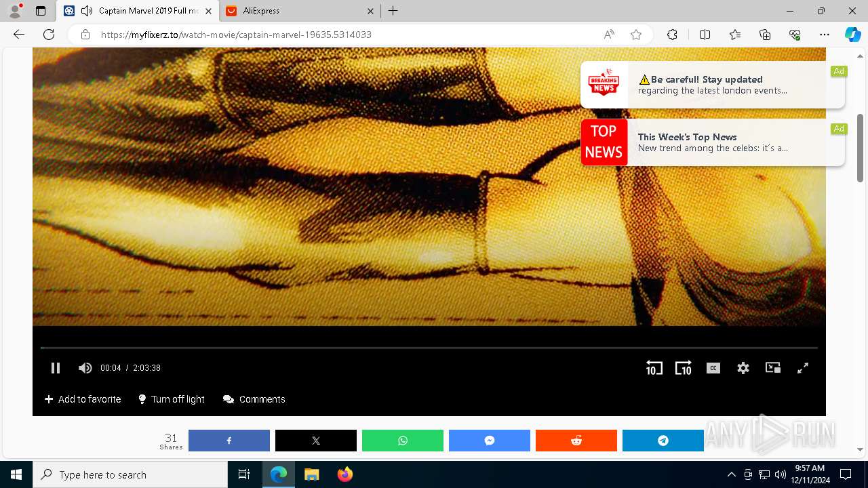Close the AliExpress tab

(370, 11)
